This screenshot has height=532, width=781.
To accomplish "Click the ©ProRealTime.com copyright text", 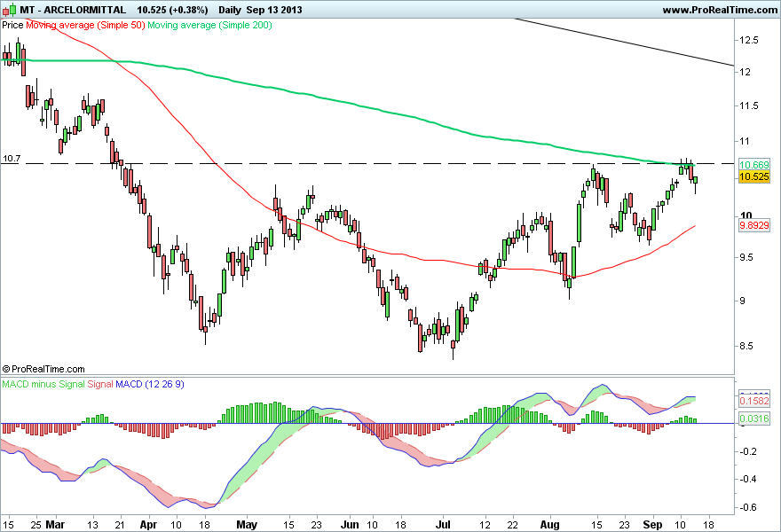I will [43, 369].
